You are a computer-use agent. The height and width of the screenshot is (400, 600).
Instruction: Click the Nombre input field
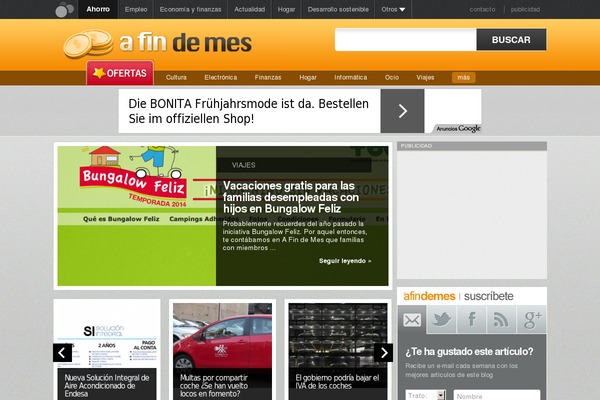(x=497, y=395)
